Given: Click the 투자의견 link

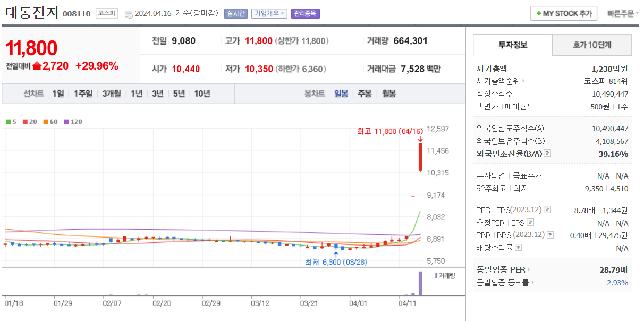Looking at the screenshot, I should tap(490, 176).
